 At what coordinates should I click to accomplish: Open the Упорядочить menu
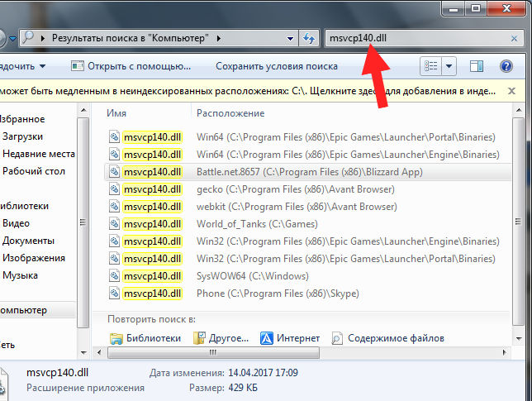click(22, 66)
